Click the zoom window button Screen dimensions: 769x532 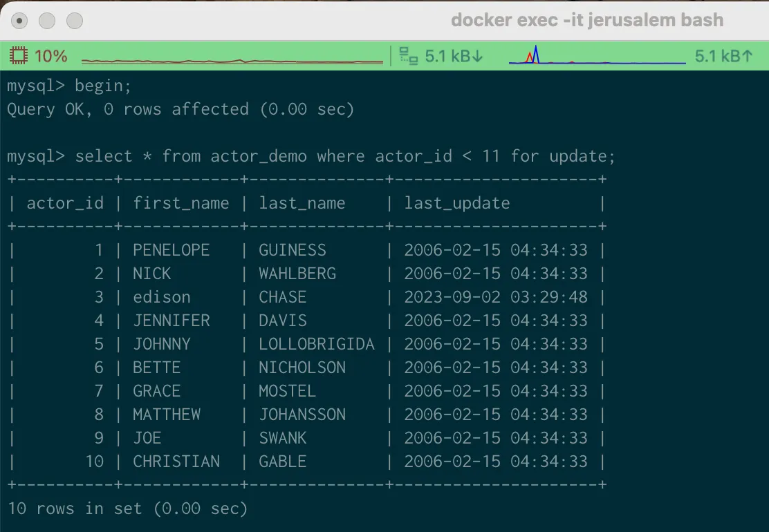click(x=74, y=21)
